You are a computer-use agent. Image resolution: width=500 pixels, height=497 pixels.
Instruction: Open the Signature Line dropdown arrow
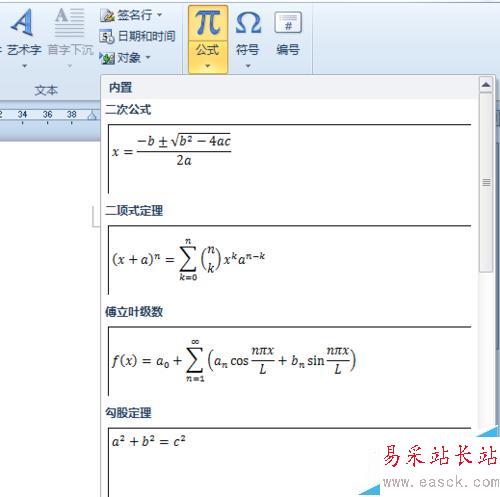tap(159, 15)
